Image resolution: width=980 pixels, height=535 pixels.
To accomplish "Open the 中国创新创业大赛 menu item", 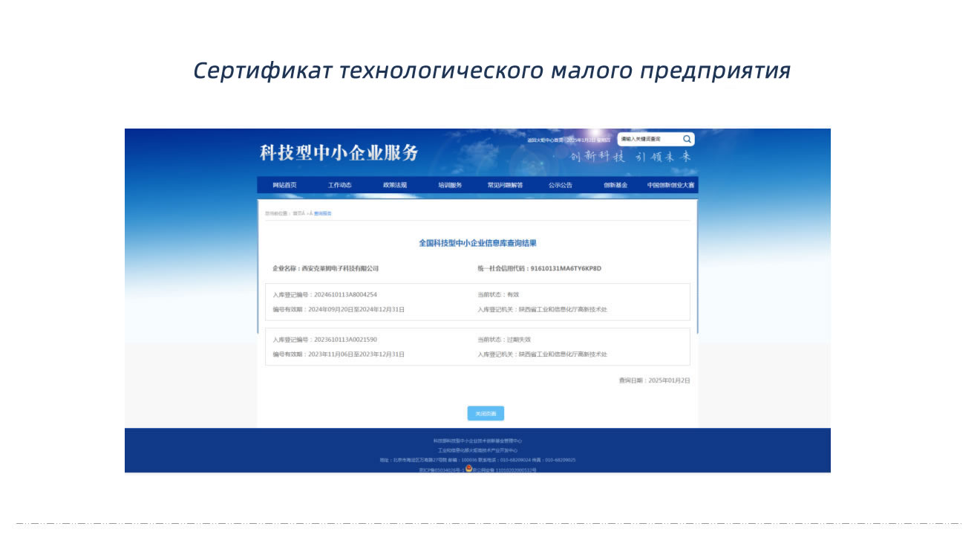I will point(670,185).
